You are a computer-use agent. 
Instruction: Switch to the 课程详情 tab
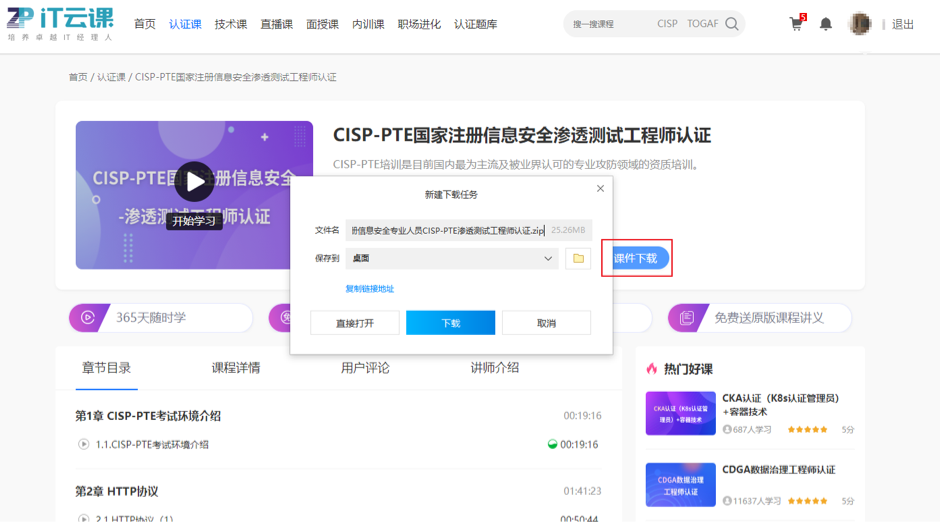pos(236,368)
